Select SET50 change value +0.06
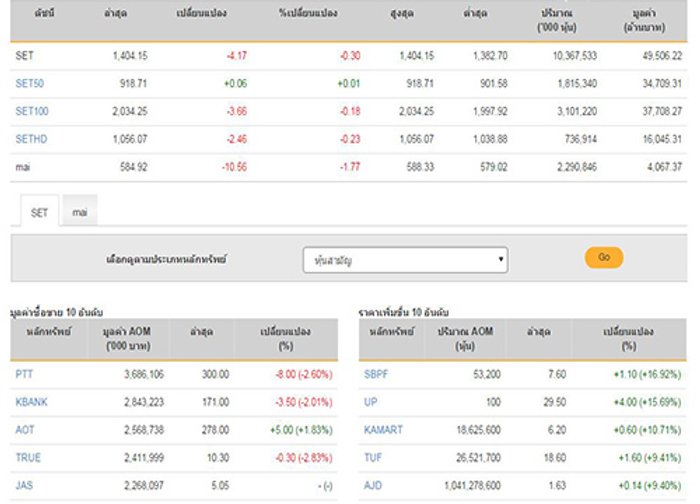This screenshot has height=504, width=700. (x=235, y=83)
